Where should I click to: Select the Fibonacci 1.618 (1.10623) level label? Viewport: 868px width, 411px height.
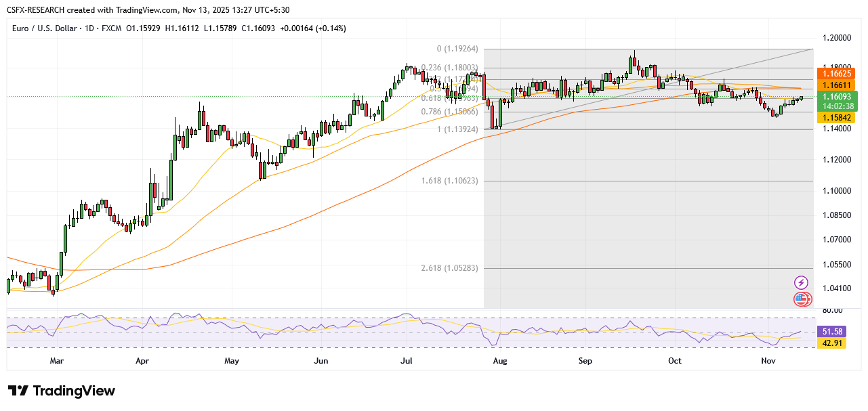point(451,181)
